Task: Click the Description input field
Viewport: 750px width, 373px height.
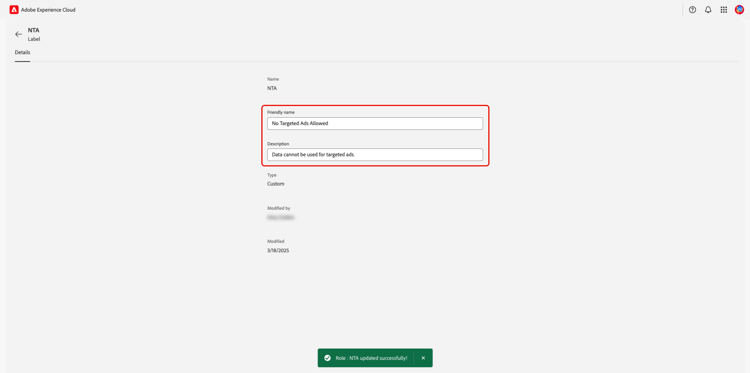Action: coord(375,154)
